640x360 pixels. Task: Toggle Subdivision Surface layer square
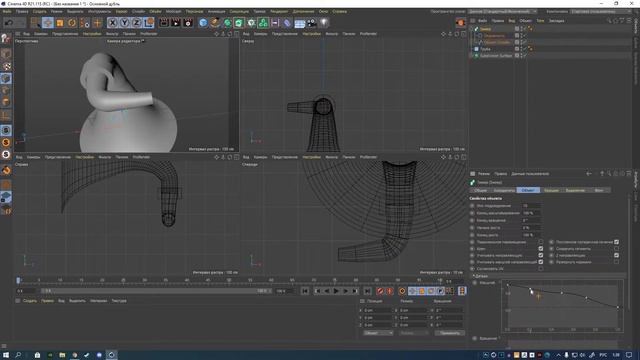point(517,56)
